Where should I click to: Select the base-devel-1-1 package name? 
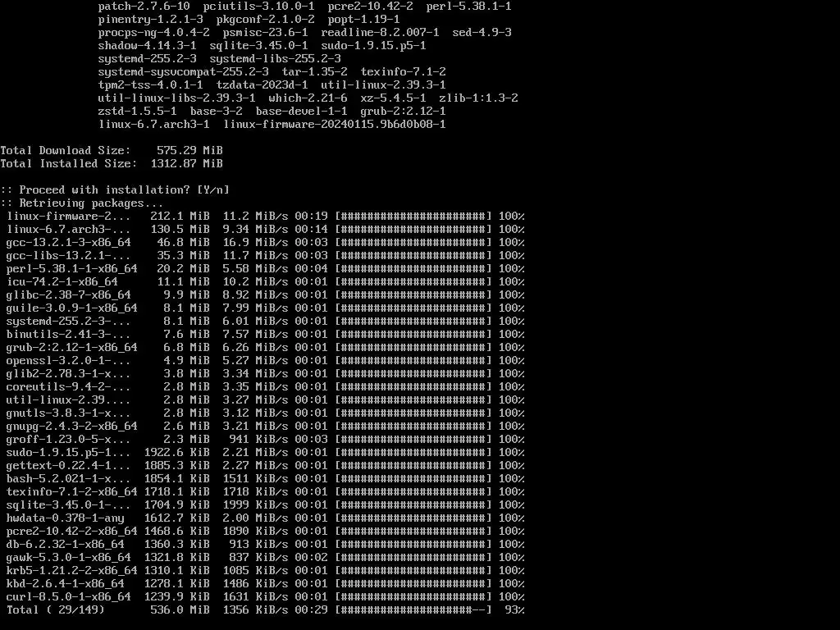pyautogui.click(x=301, y=112)
